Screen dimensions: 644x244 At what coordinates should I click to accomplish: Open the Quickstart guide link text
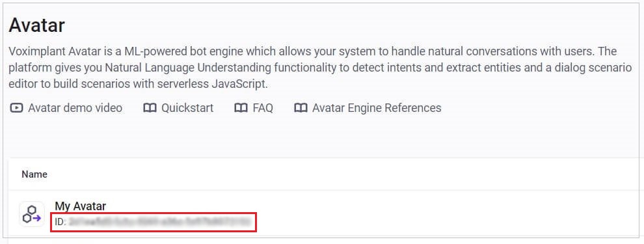point(187,108)
